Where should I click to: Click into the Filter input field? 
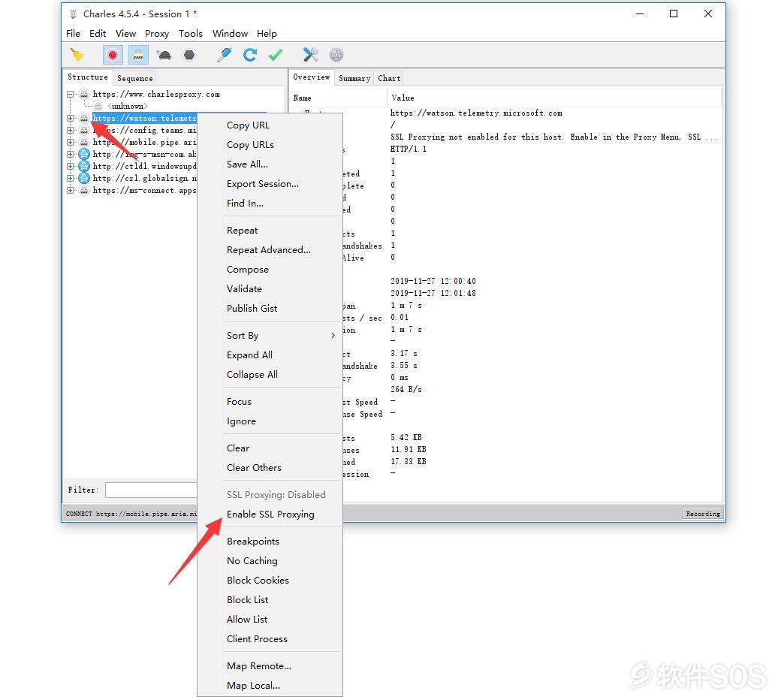152,490
